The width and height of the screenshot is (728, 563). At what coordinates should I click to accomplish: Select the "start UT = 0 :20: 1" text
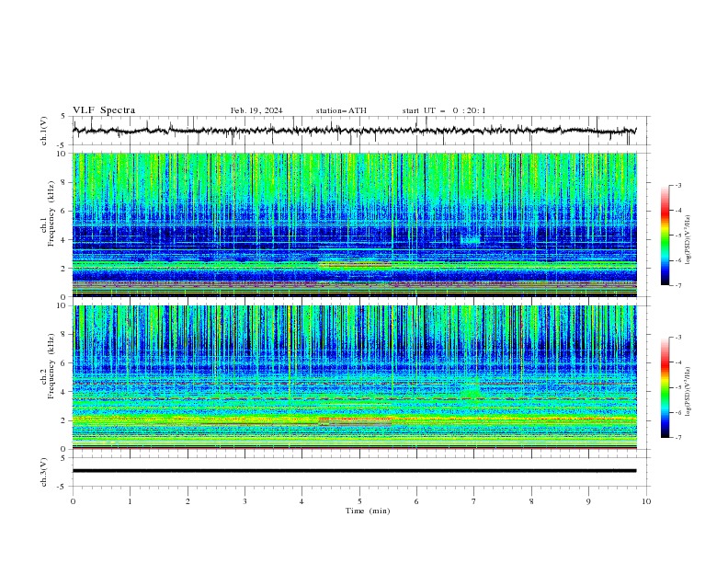tap(444, 110)
